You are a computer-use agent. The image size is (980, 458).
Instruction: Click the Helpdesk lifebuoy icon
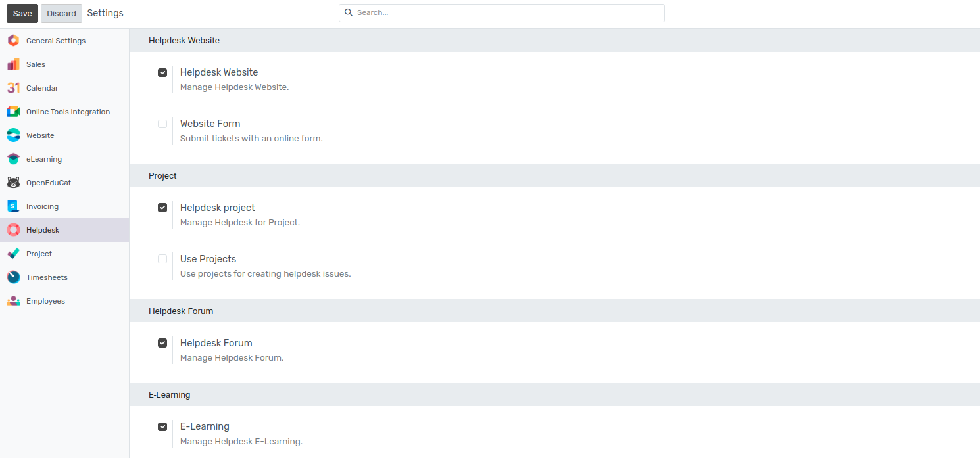13,230
